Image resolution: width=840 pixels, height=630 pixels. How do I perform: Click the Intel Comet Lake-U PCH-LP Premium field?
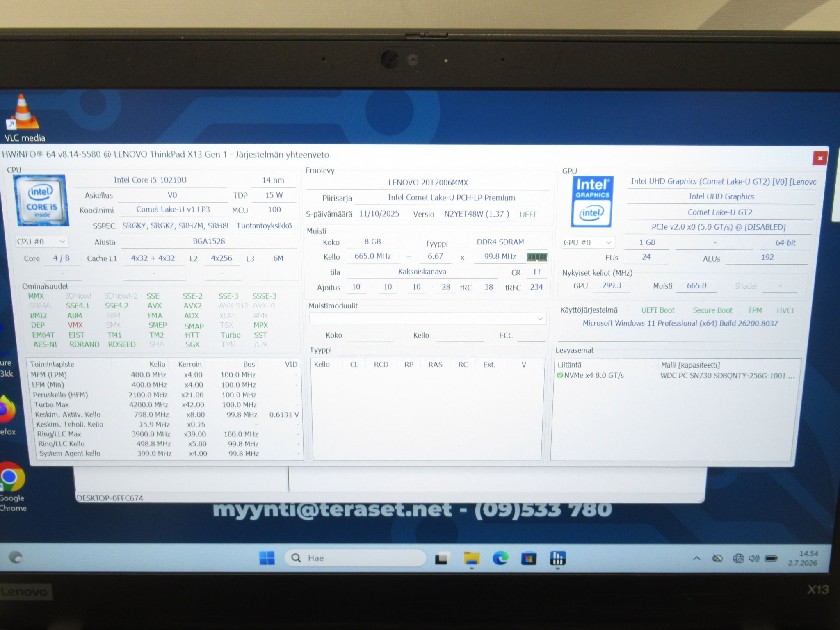pos(452,198)
